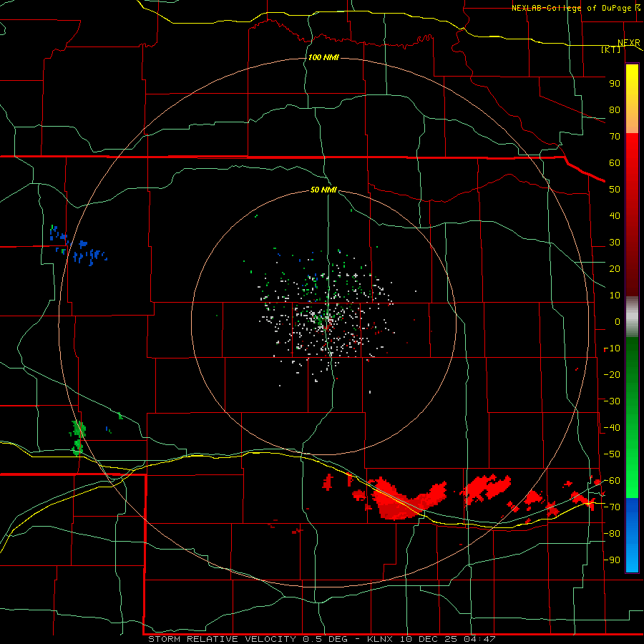Click the NEXR label near the scale
644x644 pixels.
pos(629,43)
